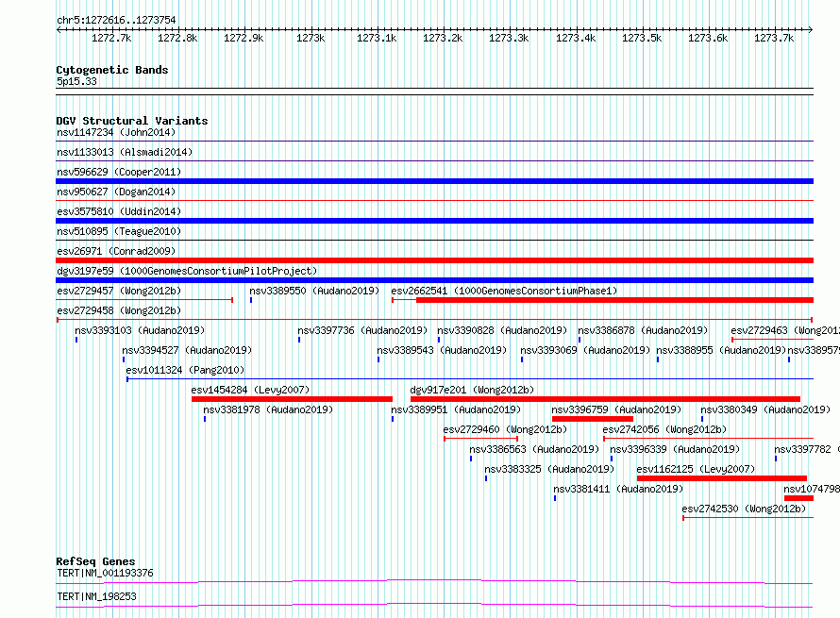Click the nsv3396759 red bar
The image size is (840, 618).
pos(593,419)
